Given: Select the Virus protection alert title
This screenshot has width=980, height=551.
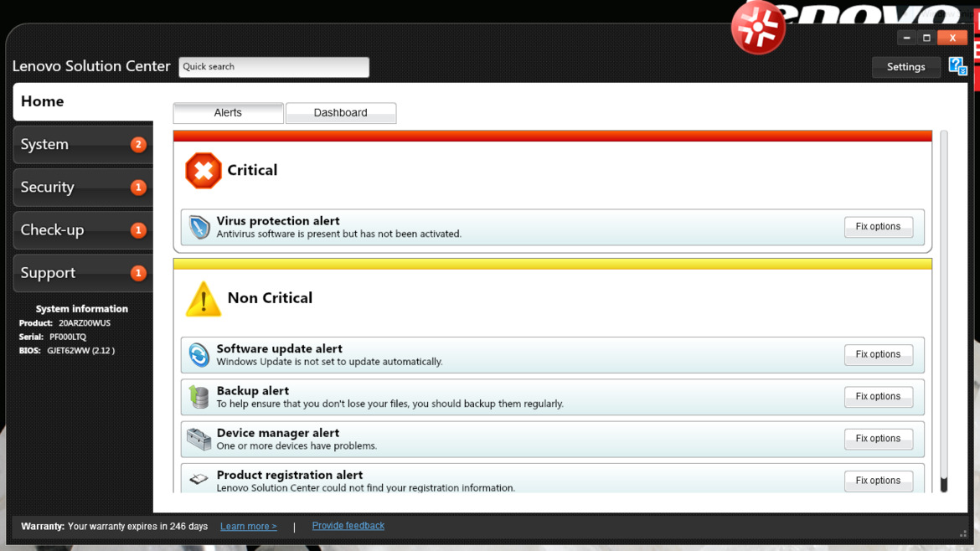Looking at the screenshot, I should coord(278,221).
